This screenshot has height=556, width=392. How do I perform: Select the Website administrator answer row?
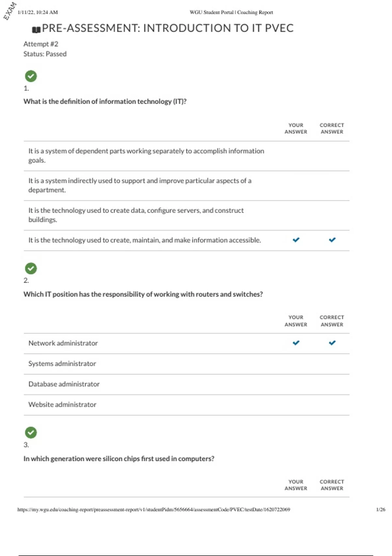62,405
